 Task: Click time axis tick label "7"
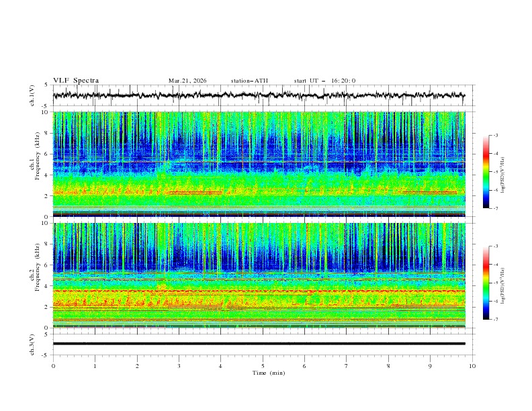[347, 366]
